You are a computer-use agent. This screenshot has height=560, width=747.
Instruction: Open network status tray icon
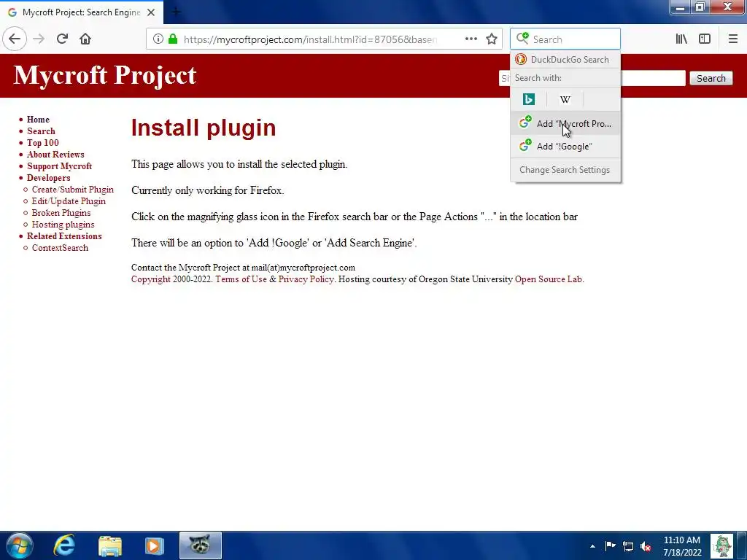[x=628, y=546]
